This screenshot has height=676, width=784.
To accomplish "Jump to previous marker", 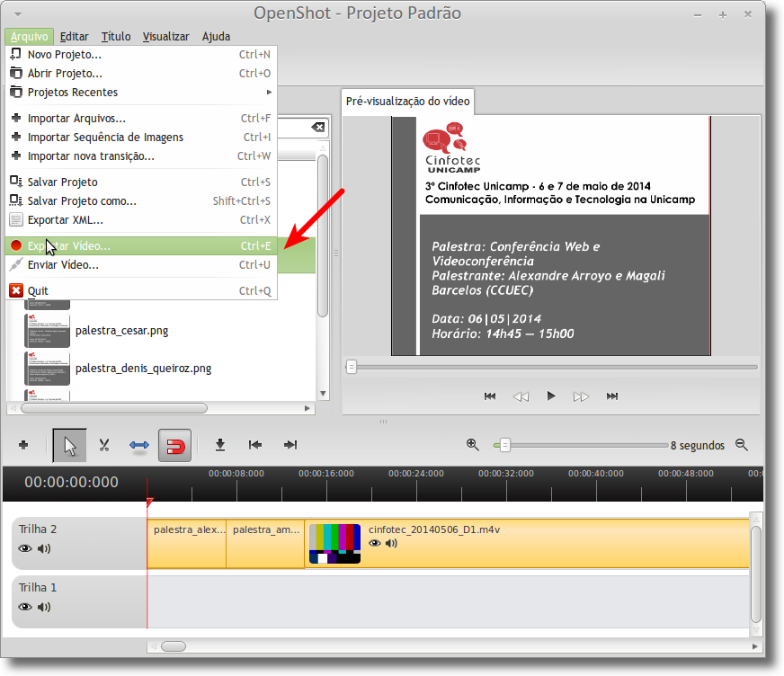I will click(255, 445).
